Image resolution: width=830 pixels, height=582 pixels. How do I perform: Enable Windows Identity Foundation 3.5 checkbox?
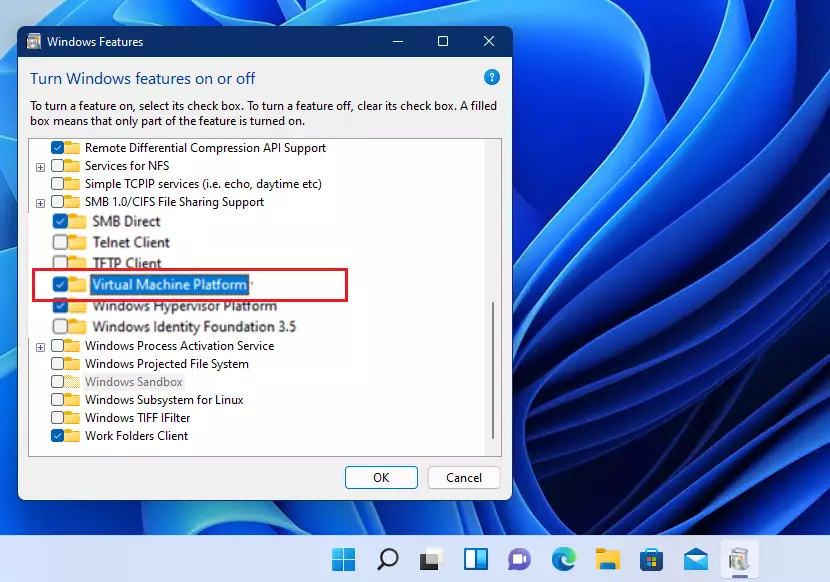click(x=60, y=326)
